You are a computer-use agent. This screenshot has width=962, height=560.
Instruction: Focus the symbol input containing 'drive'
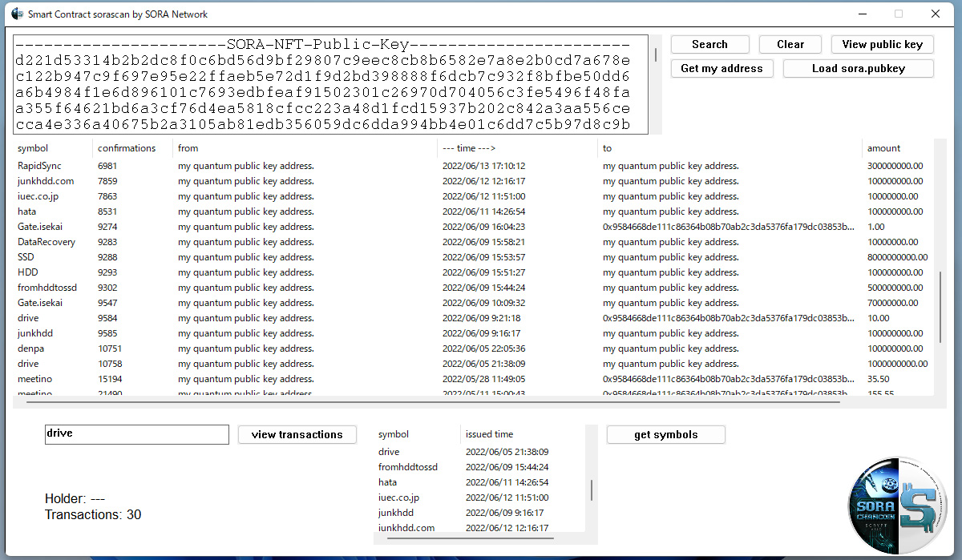(136, 433)
